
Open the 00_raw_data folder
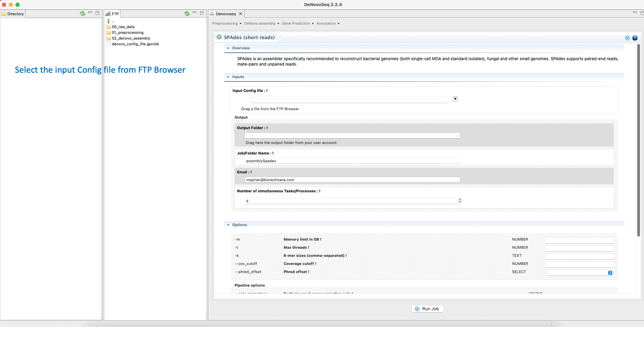[123, 27]
